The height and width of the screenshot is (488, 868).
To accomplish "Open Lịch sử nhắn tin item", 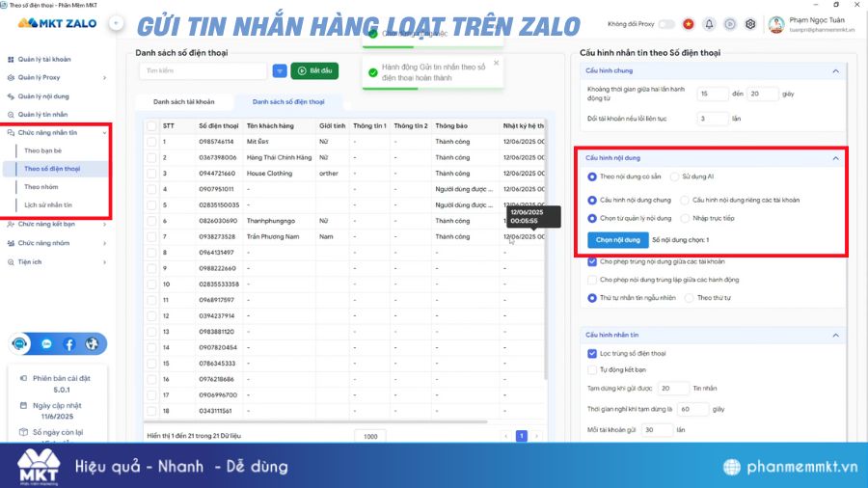I will coord(48,205).
